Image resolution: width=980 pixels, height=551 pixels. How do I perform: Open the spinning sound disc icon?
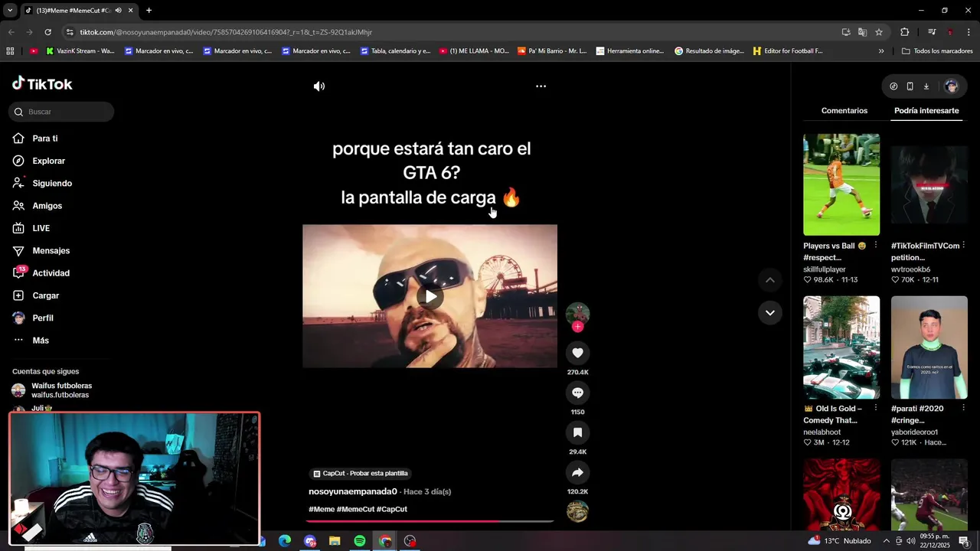click(577, 511)
